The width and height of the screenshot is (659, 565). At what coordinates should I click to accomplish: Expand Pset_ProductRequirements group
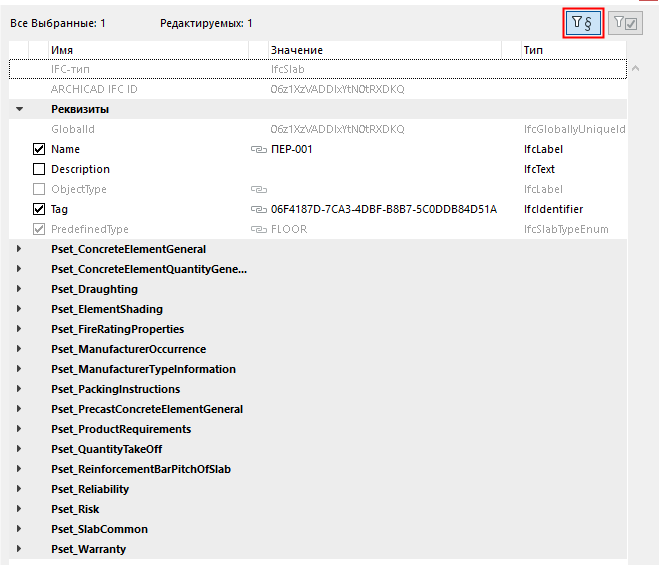[x=19, y=429]
